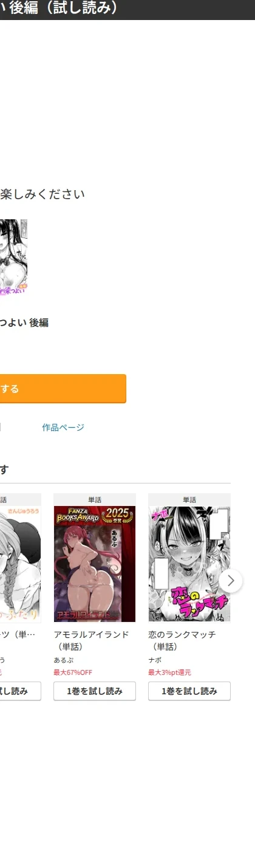The width and height of the screenshot is (255, 868).
Task: Click the 最大67%OFF discount text
Action: [x=73, y=672]
